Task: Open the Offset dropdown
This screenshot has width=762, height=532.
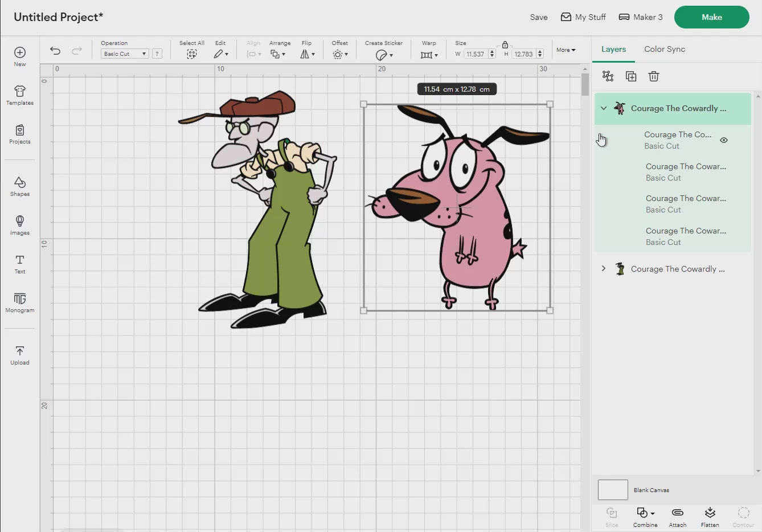Action: 340,54
